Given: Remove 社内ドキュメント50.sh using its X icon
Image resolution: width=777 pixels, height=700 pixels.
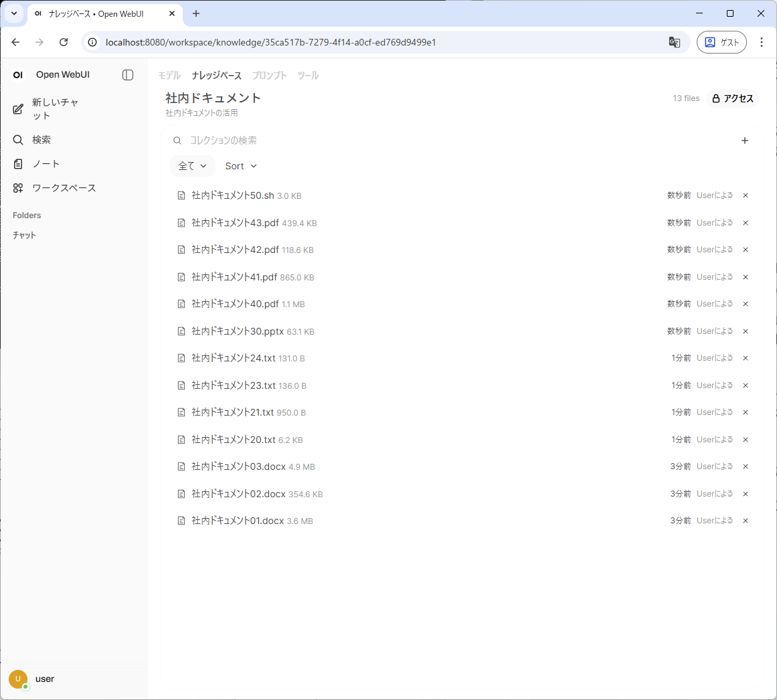Looking at the screenshot, I should tap(746, 195).
